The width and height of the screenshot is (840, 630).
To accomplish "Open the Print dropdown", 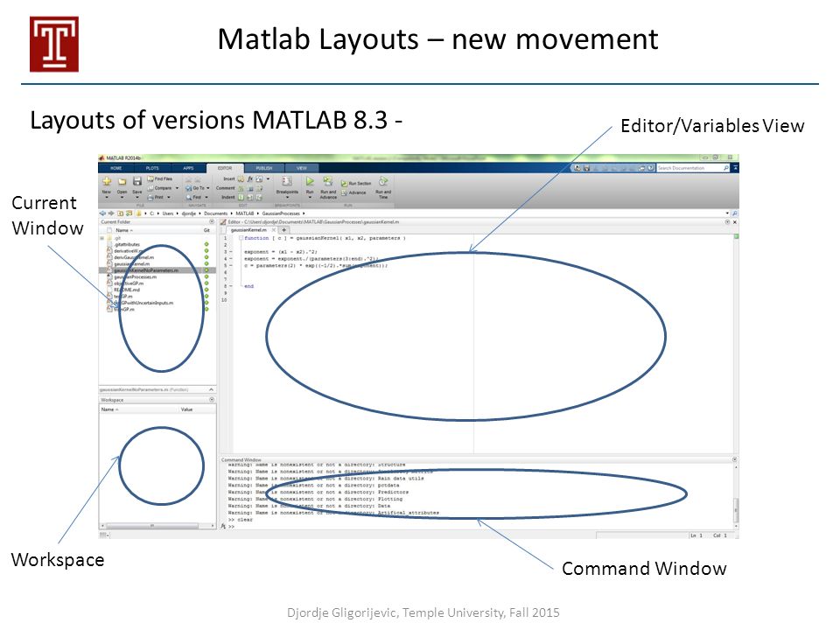I will 169,198.
